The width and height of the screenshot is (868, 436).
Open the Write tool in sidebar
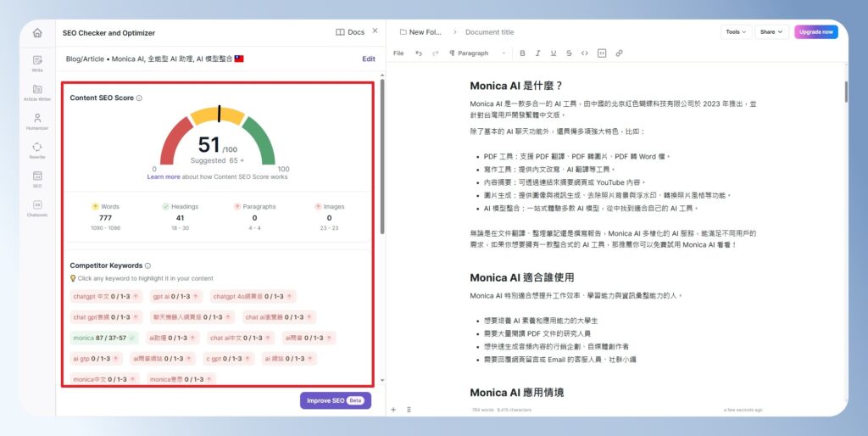point(37,64)
